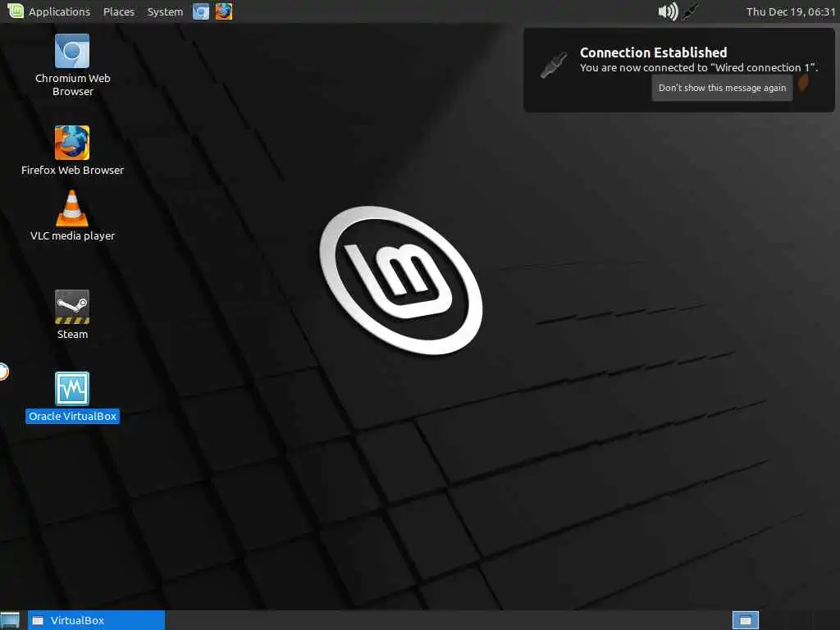
Task: Click the "Firefox Web Browser" icon label
Action: (72, 170)
